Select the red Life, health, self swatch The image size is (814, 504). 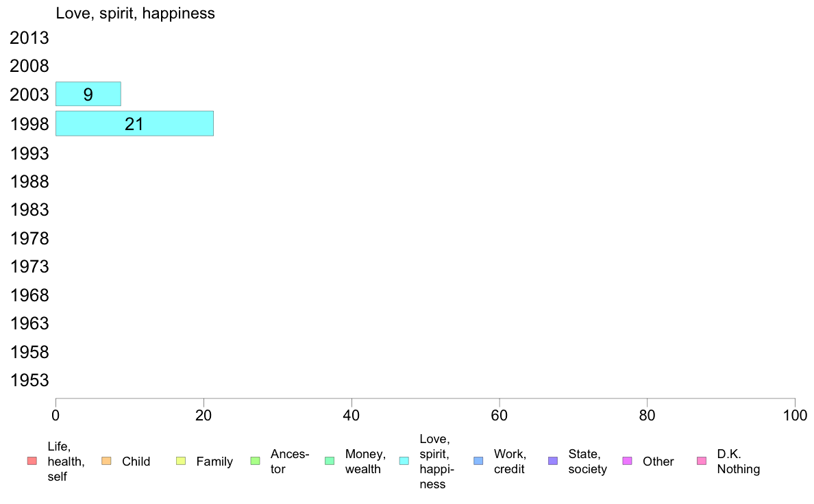tap(32, 461)
